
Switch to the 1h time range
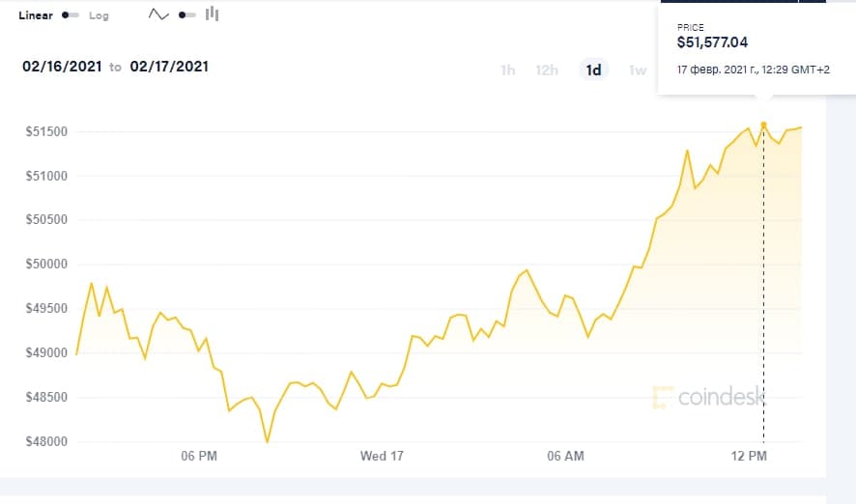[x=507, y=70]
